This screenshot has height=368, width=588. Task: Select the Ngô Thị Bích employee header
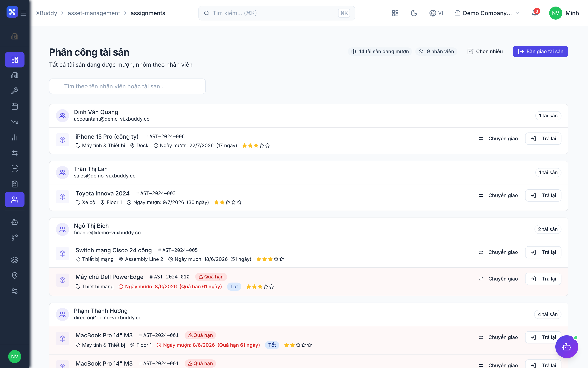point(308,230)
